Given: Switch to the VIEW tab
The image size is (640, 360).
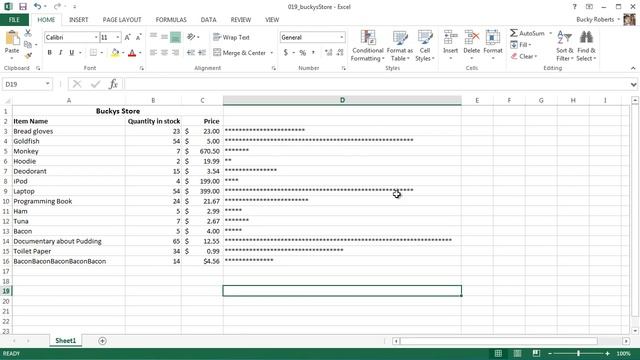Looking at the screenshot, I should click(x=272, y=20).
